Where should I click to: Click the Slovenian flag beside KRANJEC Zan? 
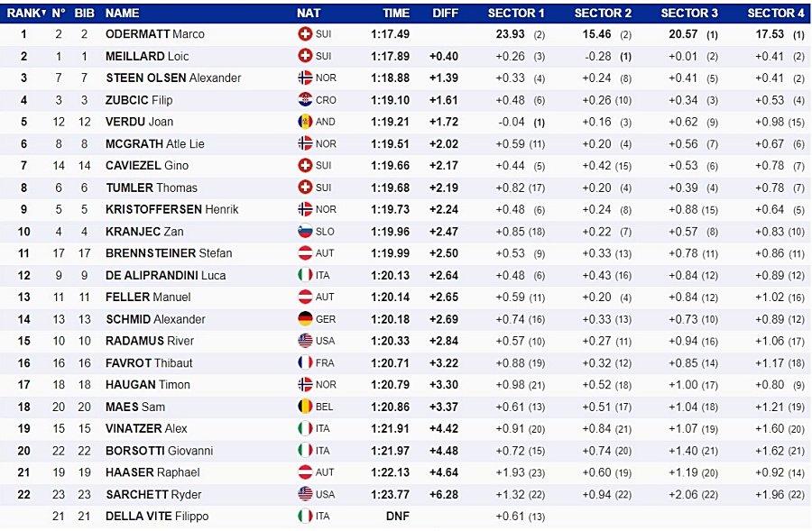(305, 232)
